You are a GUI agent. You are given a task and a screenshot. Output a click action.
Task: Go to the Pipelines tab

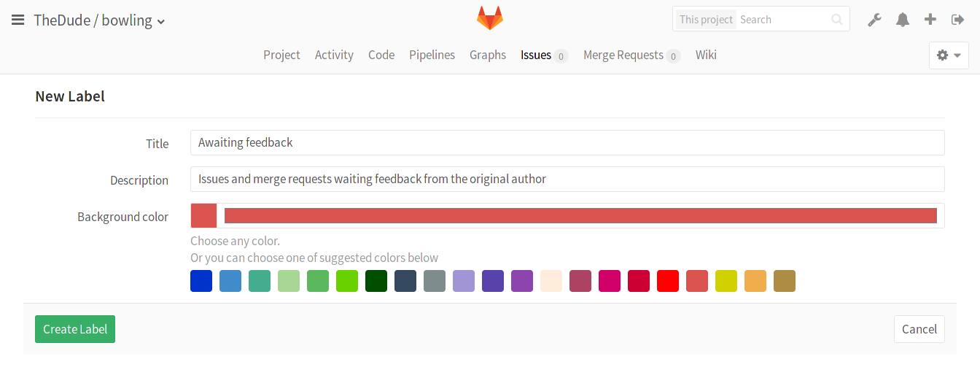pos(432,55)
